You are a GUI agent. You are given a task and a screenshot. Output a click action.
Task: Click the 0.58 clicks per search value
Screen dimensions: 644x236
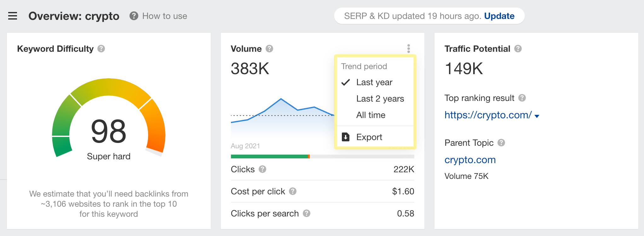point(405,214)
